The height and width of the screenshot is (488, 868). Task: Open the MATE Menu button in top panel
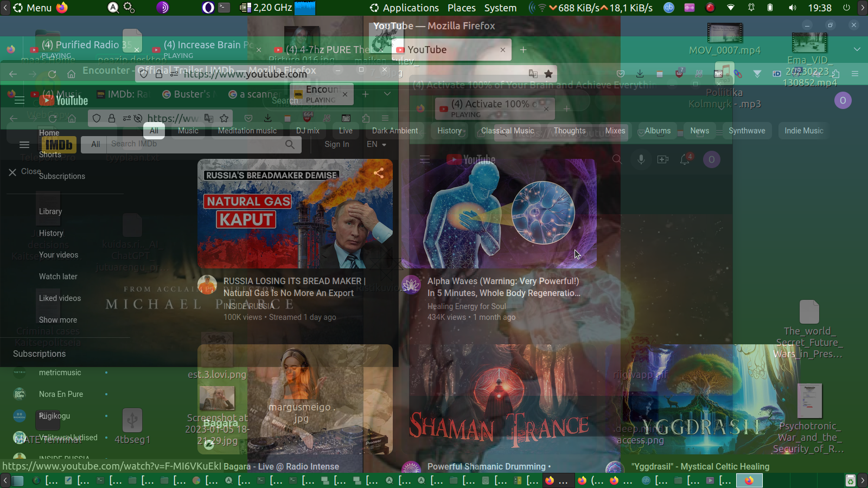click(32, 8)
